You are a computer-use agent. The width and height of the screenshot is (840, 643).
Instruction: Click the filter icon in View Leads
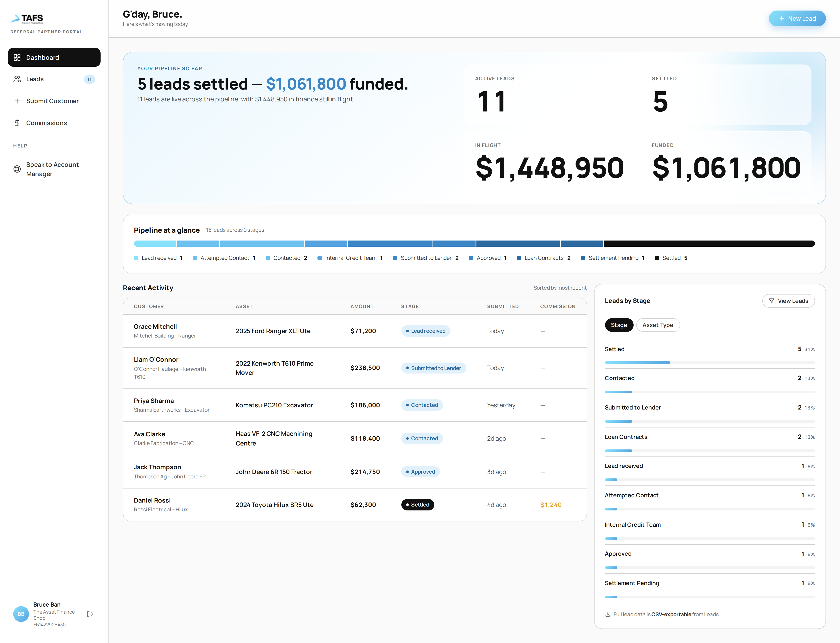pos(772,301)
